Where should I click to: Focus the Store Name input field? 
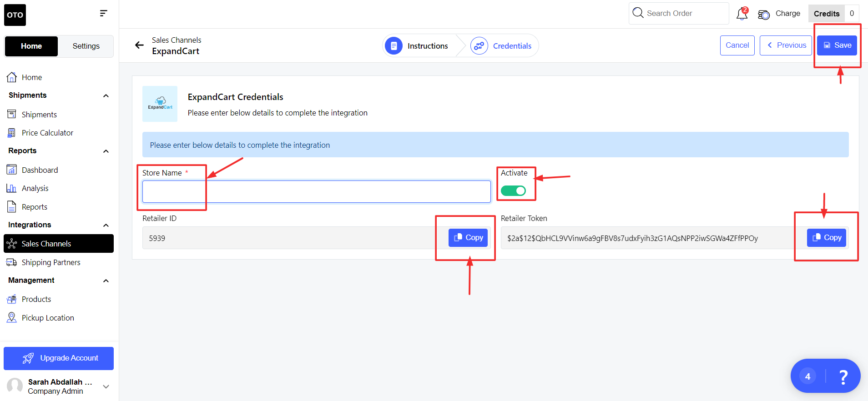click(x=317, y=191)
